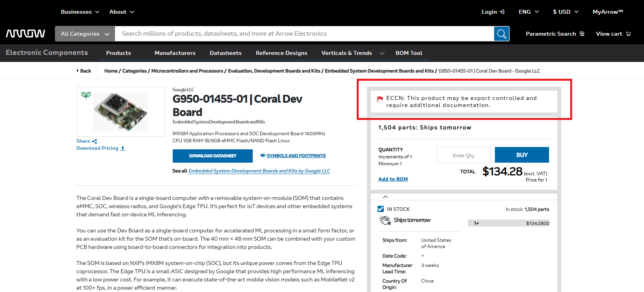Open the ENG language dropdown
This screenshot has height=292, width=644.
tap(529, 12)
